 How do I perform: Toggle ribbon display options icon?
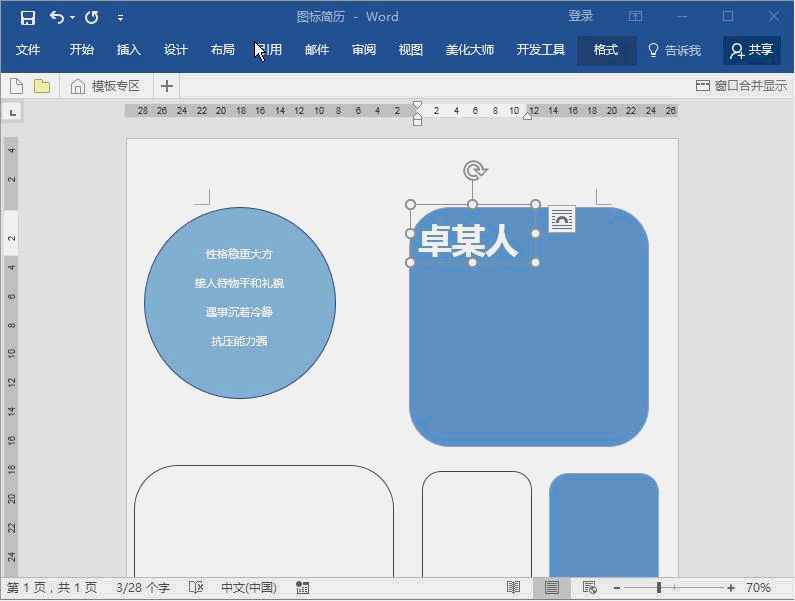(x=635, y=17)
